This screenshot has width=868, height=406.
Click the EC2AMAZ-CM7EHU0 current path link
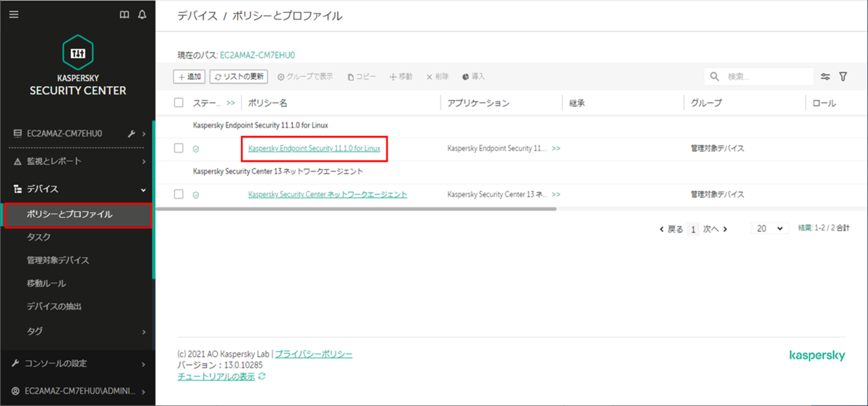(x=258, y=55)
